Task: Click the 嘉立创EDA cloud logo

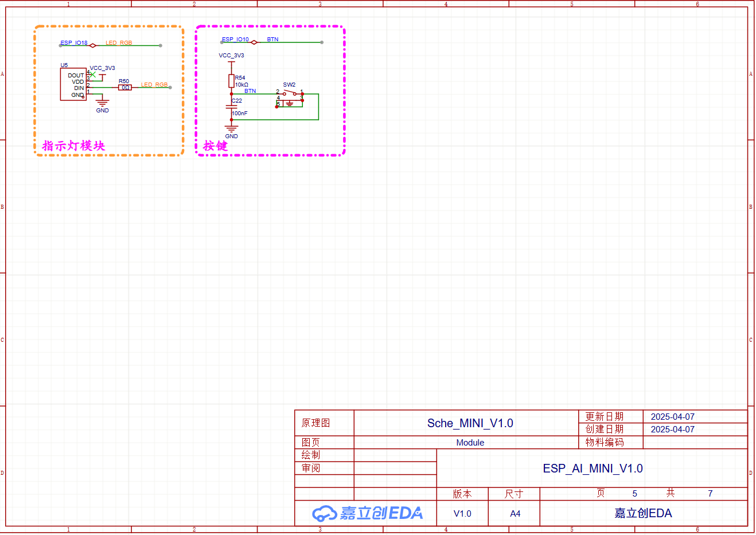Action: 368,513
